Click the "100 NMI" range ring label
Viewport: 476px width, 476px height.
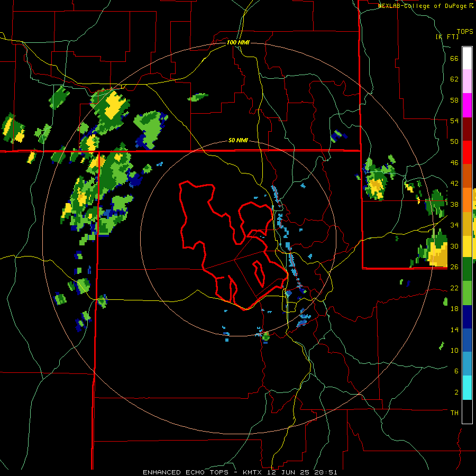[238, 42]
